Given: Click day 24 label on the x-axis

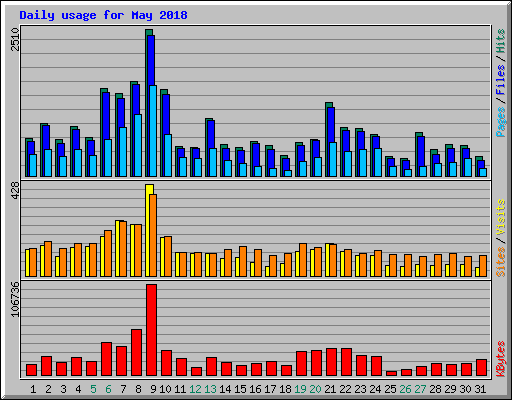Looking at the screenshot, I should pyautogui.click(x=375, y=389).
